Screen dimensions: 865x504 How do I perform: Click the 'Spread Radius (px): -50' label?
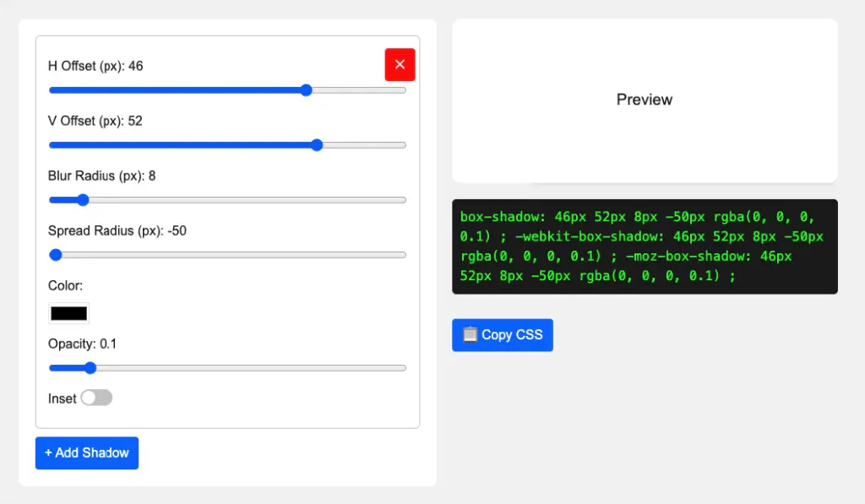(x=117, y=230)
